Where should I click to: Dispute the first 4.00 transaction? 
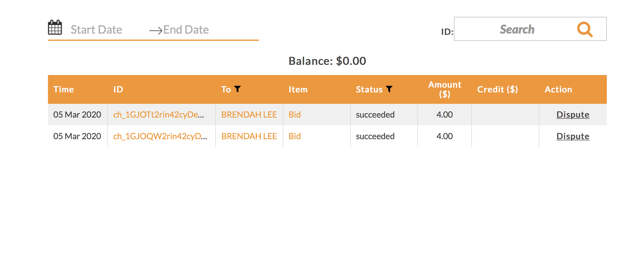pos(573,115)
